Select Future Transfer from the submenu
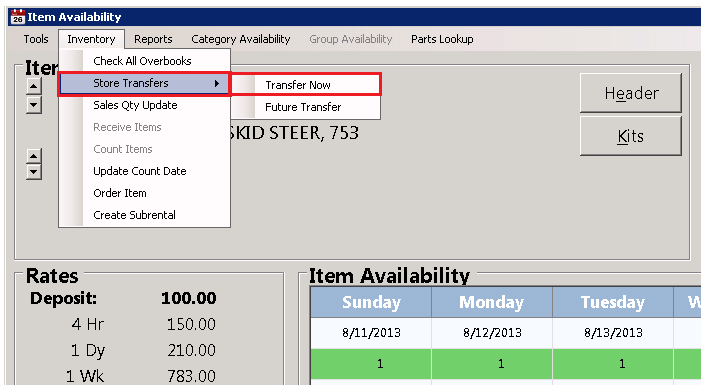Image resolution: width=706 pixels, height=385 pixels. point(306,107)
